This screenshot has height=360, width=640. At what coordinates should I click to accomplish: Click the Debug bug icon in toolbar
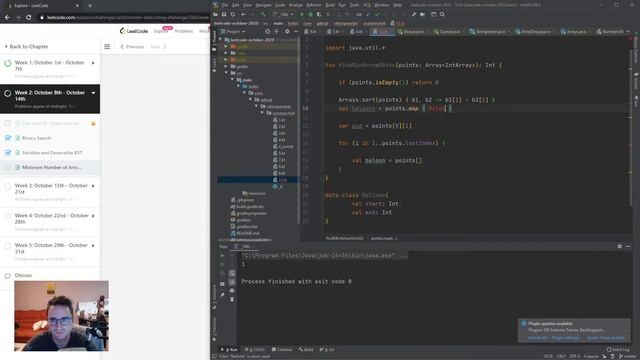pos(310,14)
